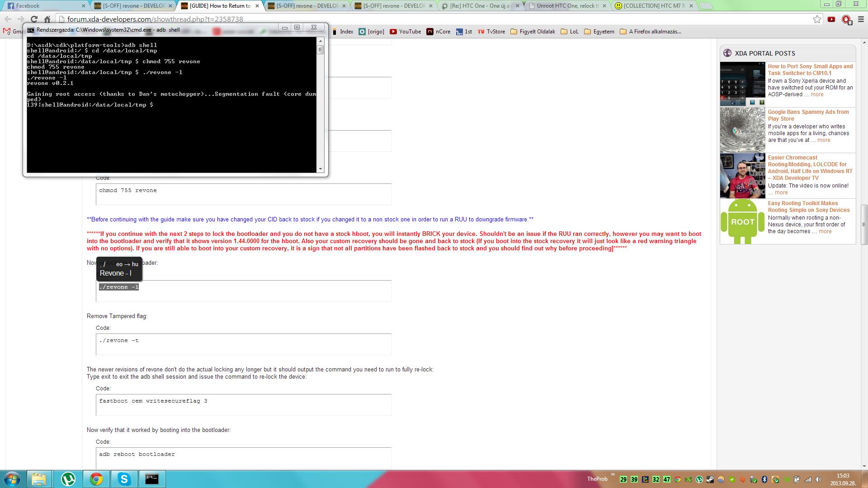This screenshot has height=488, width=868.
Task: Click the address bar URL field
Action: (x=434, y=19)
